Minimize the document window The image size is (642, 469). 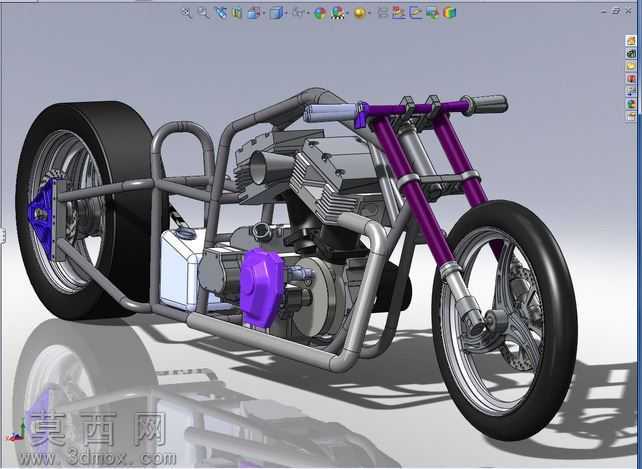pos(604,11)
